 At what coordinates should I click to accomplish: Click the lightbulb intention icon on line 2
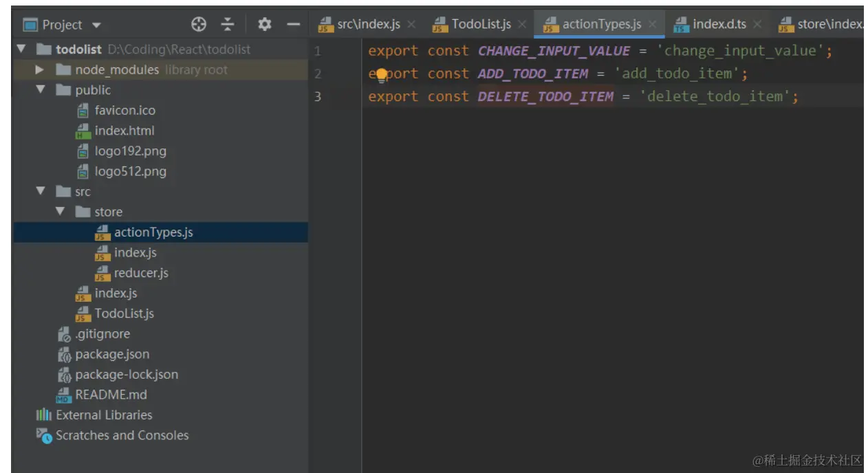382,74
